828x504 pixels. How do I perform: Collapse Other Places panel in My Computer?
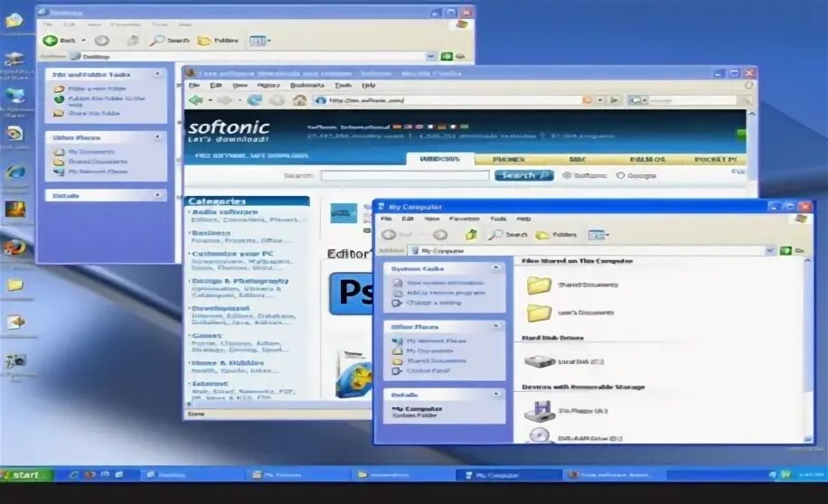click(x=496, y=327)
